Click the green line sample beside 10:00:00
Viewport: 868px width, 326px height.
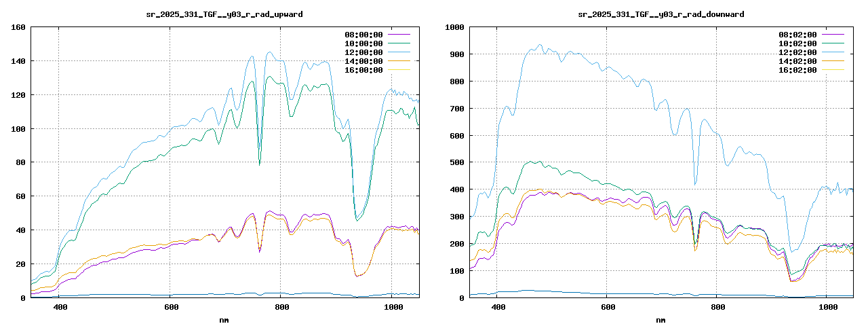(398, 43)
